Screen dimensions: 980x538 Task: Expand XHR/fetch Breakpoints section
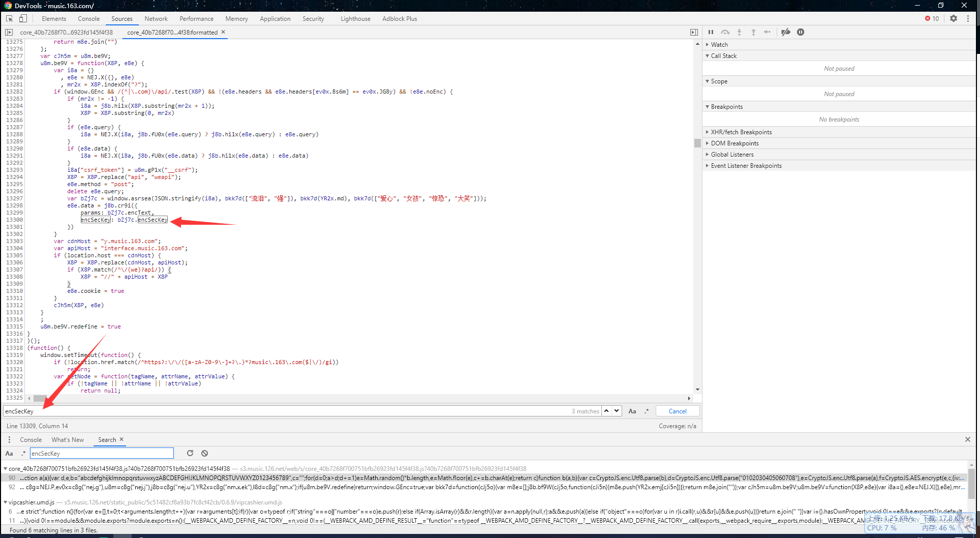[x=839, y=132]
